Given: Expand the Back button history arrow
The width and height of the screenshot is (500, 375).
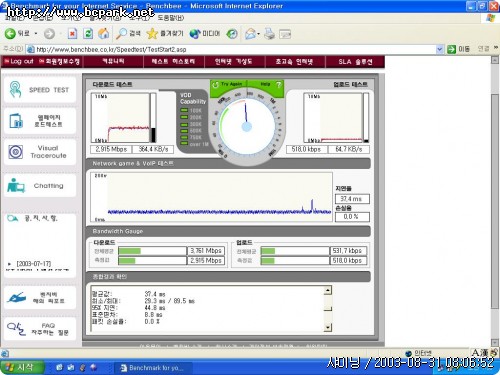Looking at the screenshot, I should pyautogui.click(x=36, y=34).
